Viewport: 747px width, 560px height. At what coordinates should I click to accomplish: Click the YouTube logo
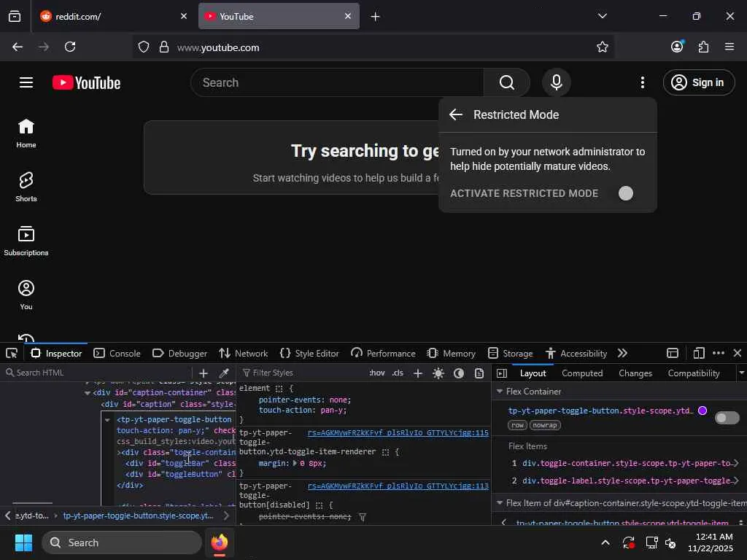click(x=86, y=82)
